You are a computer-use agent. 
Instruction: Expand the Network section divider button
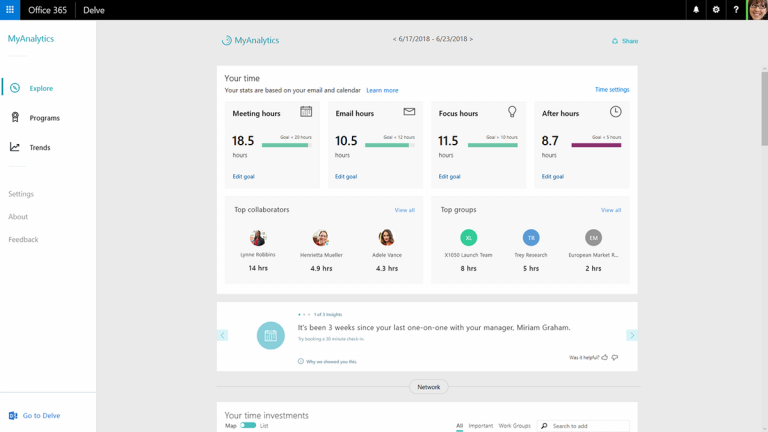429,387
